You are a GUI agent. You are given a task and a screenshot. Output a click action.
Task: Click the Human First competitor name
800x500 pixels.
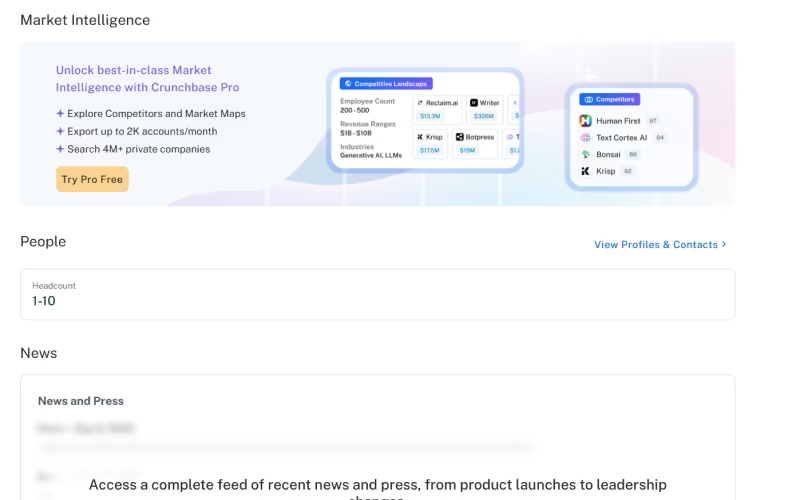(618, 121)
